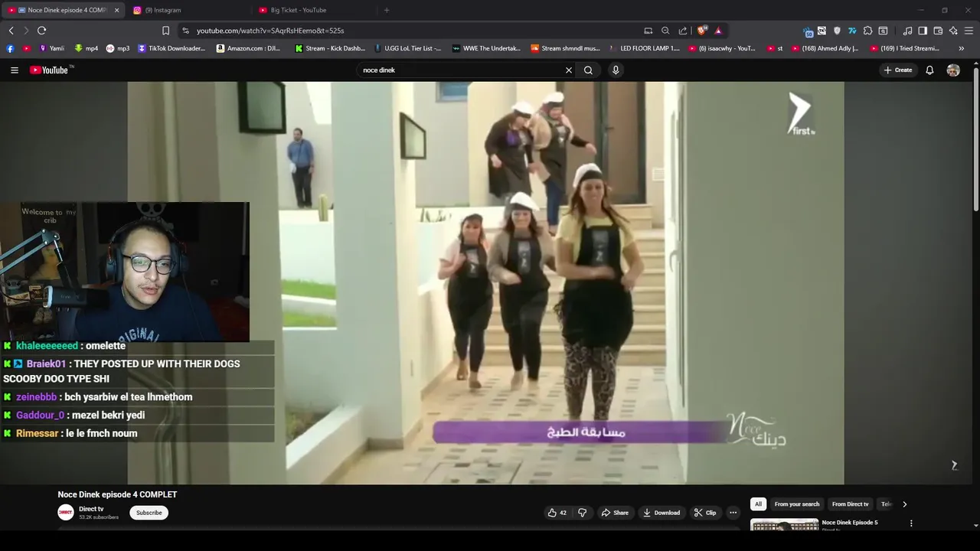Select the 'All' recommendations chip
This screenshot has height=551, width=980.
[x=758, y=504]
